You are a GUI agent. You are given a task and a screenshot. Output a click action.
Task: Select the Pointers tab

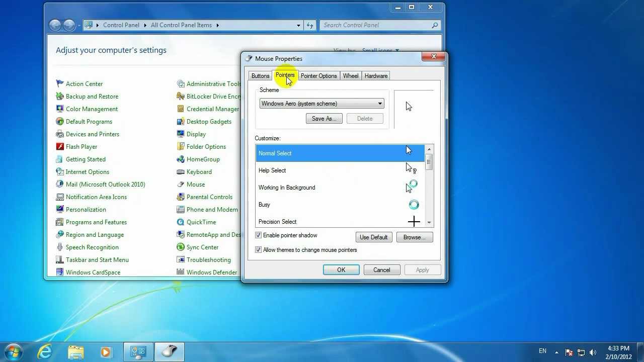pos(285,75)
